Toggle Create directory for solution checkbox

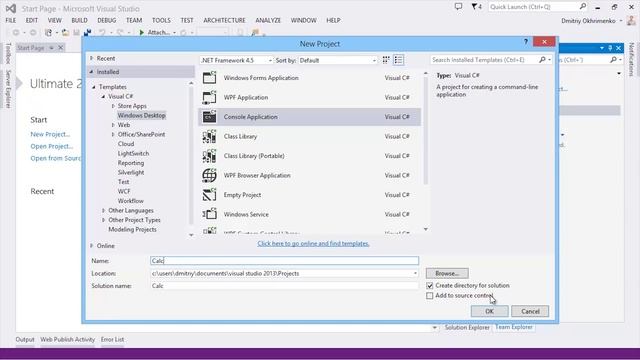pos(429,286)
